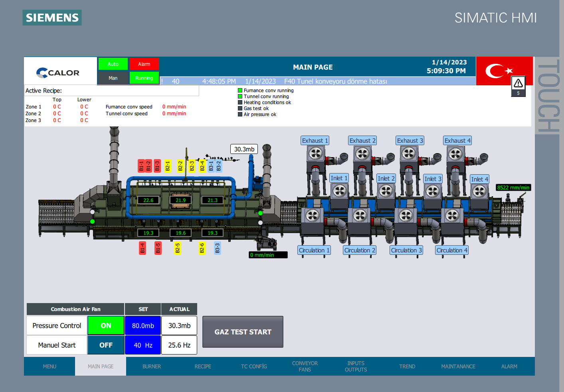Toggle Pressure Control ON button

[106, 325]
